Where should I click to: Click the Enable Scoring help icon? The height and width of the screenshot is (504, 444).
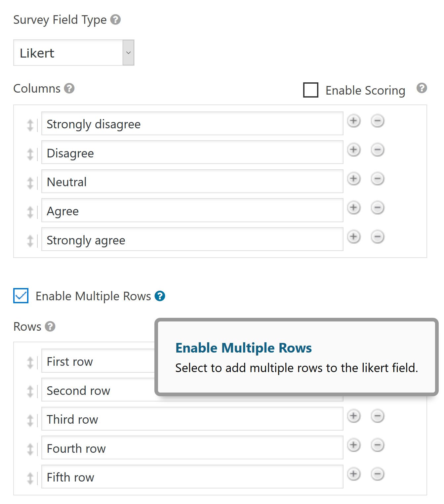[422, 88]
